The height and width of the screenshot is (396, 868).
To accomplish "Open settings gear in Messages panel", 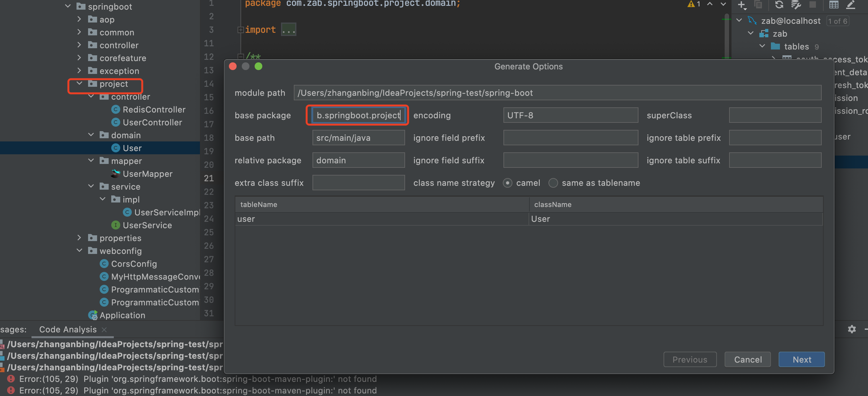I will coord(852,329).
